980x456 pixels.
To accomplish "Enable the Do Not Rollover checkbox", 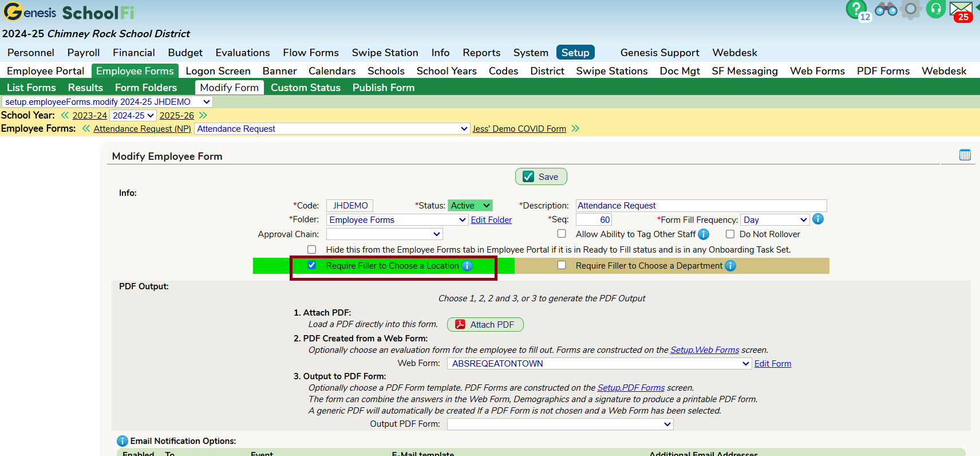I will click(730, 234).
